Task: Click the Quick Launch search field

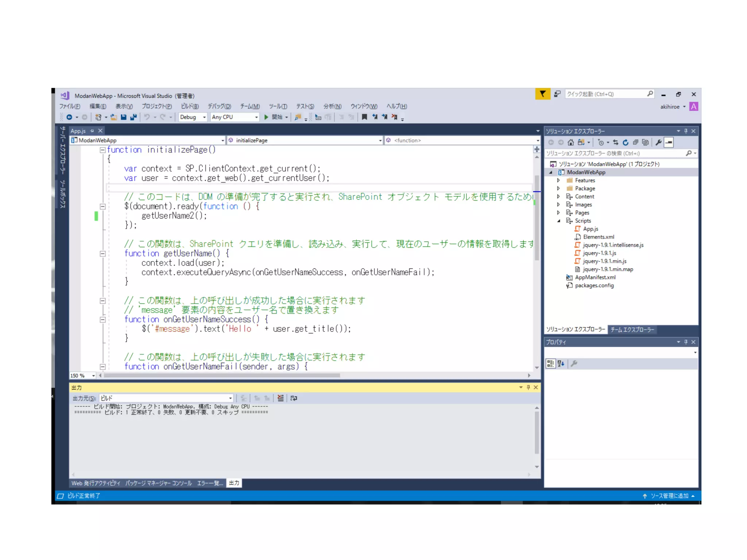Action: pos(605,94)
